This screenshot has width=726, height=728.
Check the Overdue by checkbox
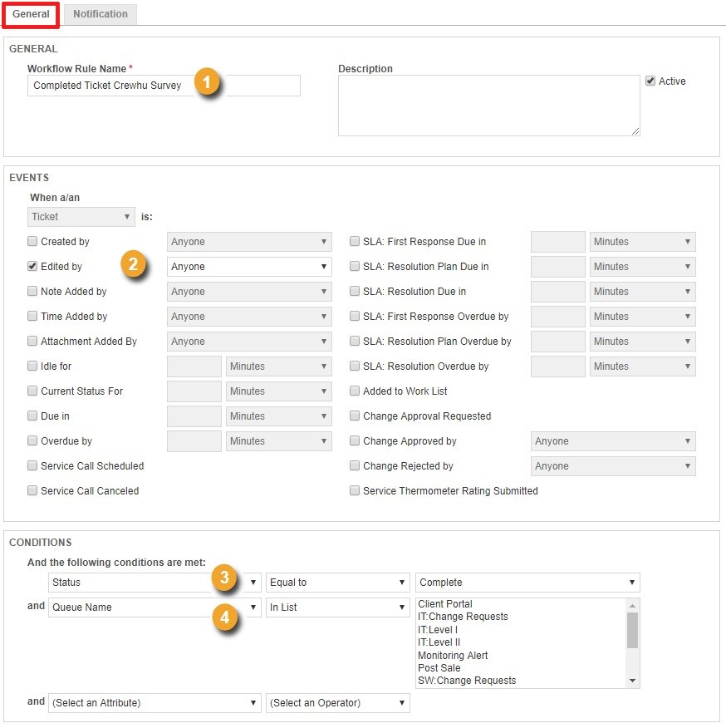[32, 440]
